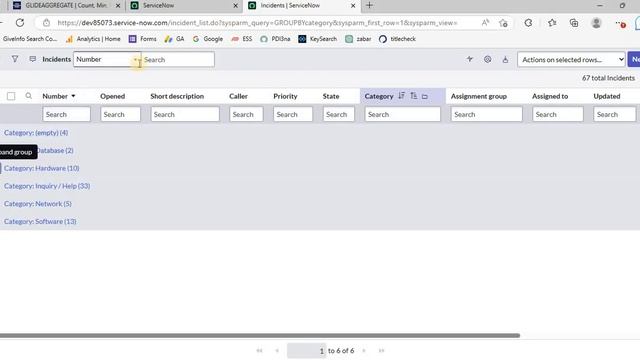Open Google bookmark
640x360 pixels.
click(x=208, y=39)
